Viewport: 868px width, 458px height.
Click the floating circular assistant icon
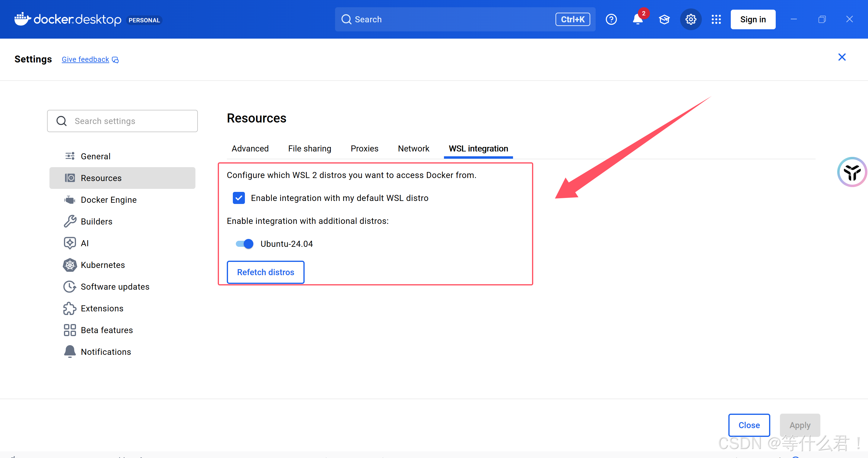point(852,172)
